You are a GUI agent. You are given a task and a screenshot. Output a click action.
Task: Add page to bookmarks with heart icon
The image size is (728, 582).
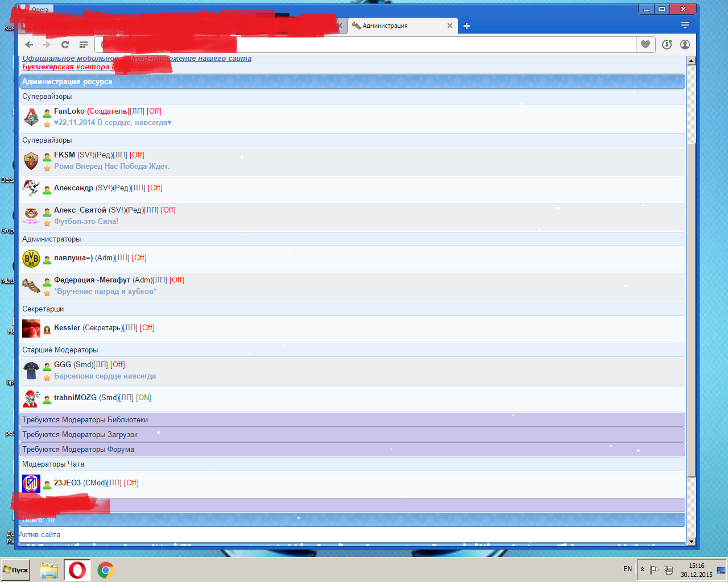click(646, 44)
